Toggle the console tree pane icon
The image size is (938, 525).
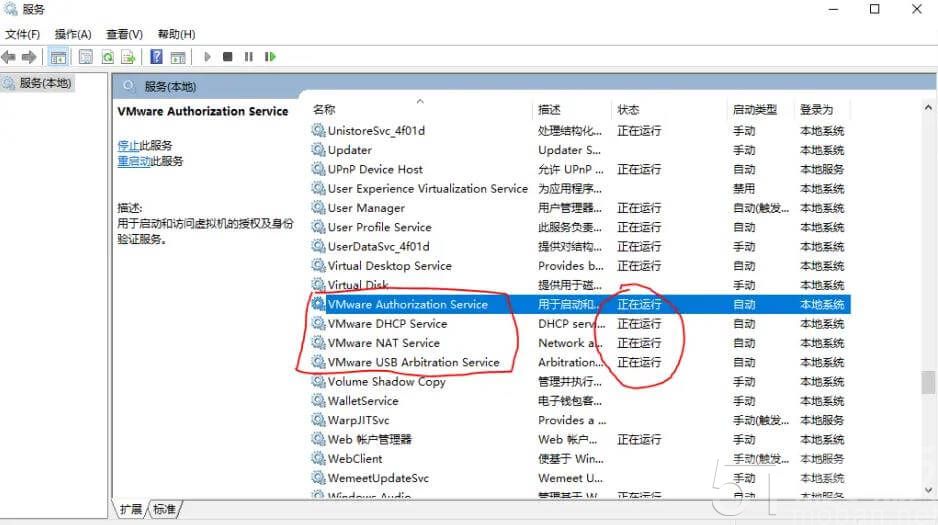click(59, 57)
